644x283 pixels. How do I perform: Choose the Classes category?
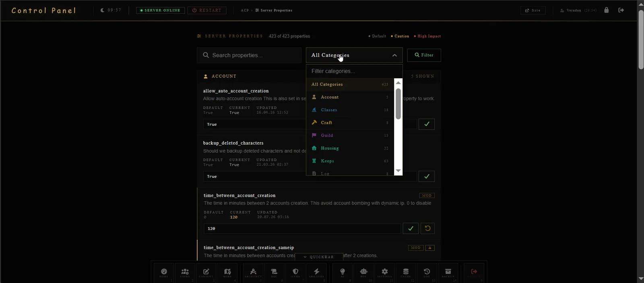click(x=350, y=110)
